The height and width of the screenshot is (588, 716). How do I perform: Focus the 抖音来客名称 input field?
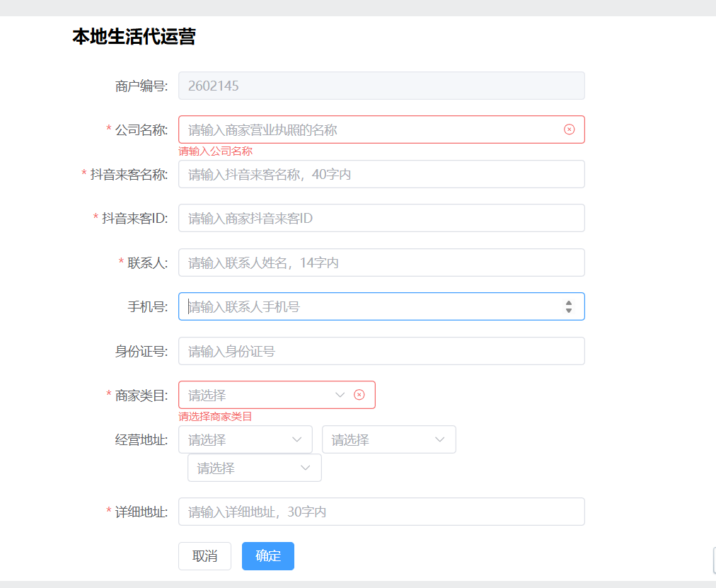point(381,174)
